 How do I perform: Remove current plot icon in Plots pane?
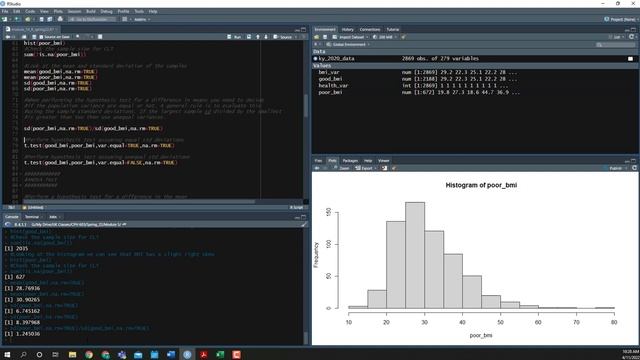click(x=384, y=168)
